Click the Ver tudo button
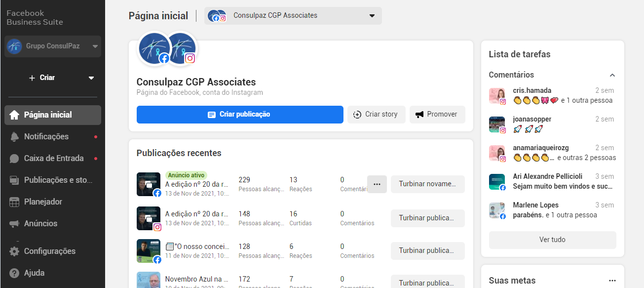 [552, 240]
